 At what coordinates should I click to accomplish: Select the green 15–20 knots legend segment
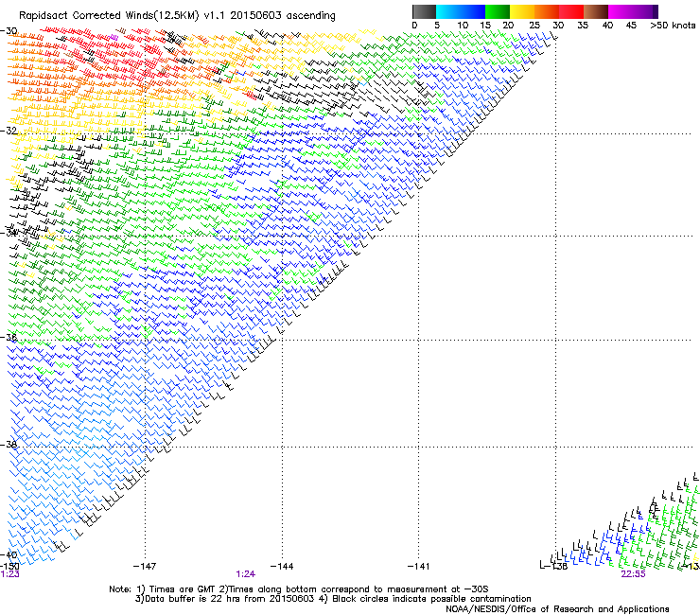[498, 11]
